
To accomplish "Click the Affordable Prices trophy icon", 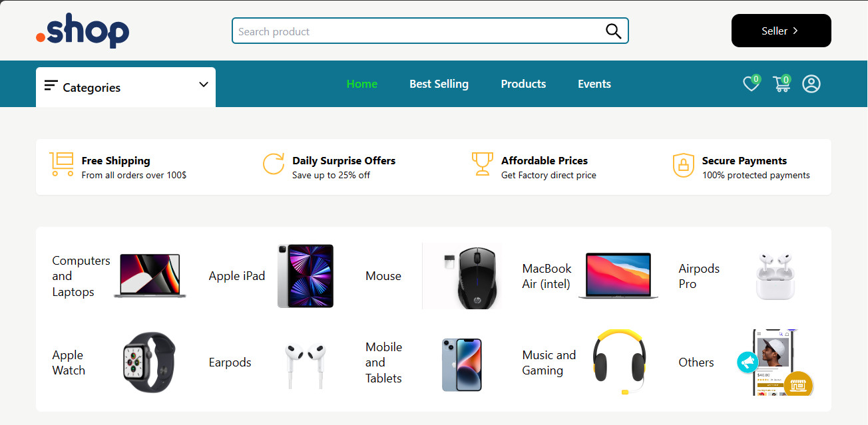I will pos(482,164).
